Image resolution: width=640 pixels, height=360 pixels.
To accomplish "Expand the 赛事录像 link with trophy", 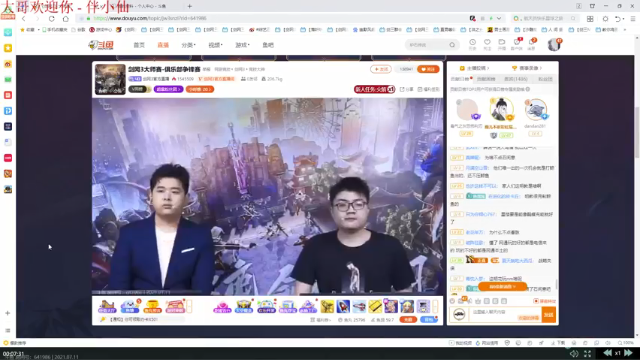I will [x=527, y=68].
